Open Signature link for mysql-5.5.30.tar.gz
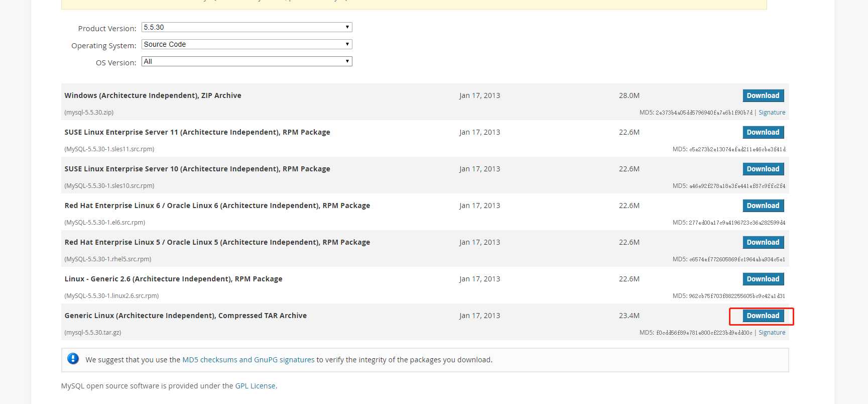The width and height of the screenshot is (868, 404). (x=772, y=333)
